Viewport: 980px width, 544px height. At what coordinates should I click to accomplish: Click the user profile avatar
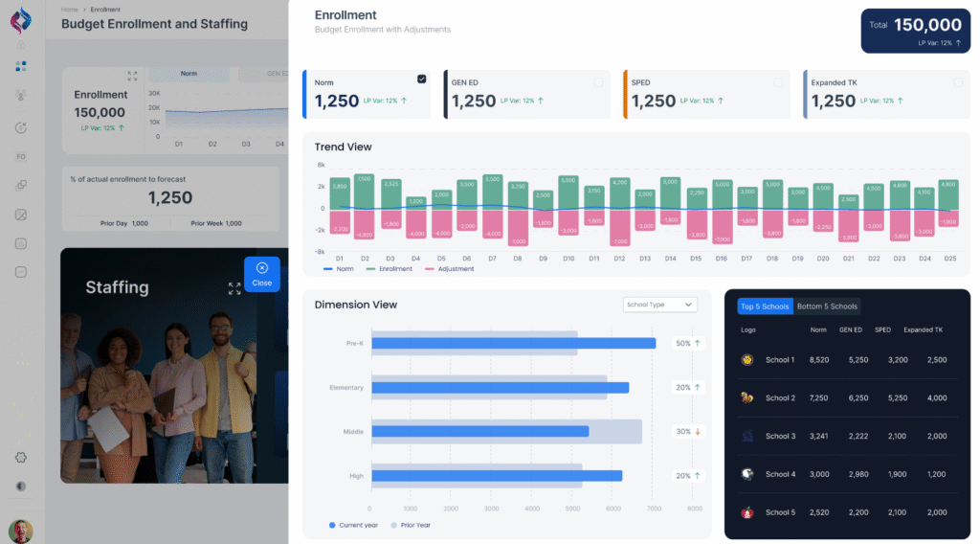click(x=20, y=530)
